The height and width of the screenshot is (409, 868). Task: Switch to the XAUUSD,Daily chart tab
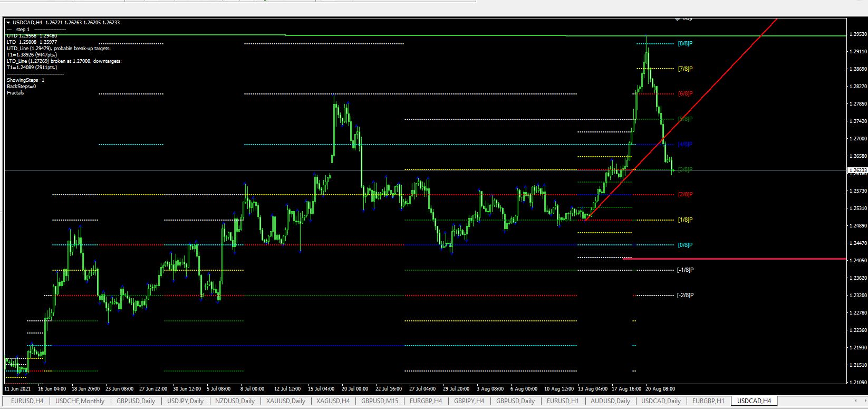point(285,401)
